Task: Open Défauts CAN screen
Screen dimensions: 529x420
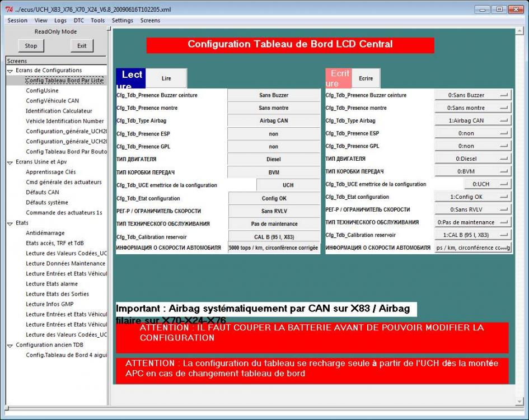Action: 43,192
